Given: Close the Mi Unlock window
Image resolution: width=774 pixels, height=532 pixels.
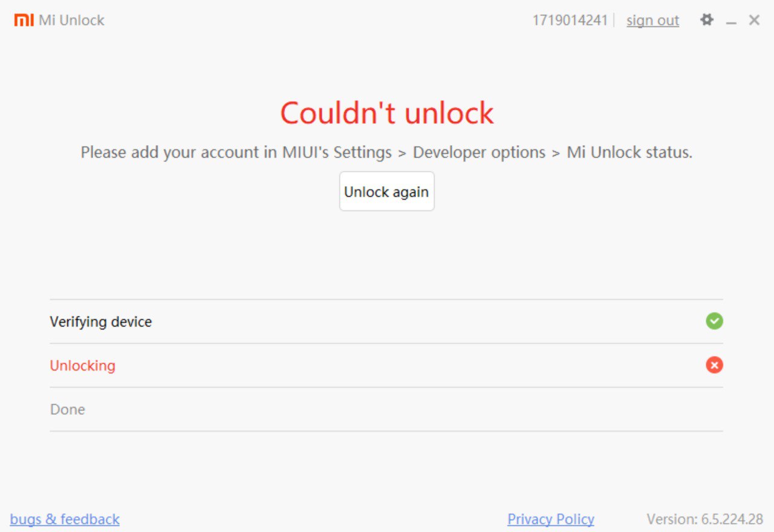Looking at the screenshot, I should 754,20.
